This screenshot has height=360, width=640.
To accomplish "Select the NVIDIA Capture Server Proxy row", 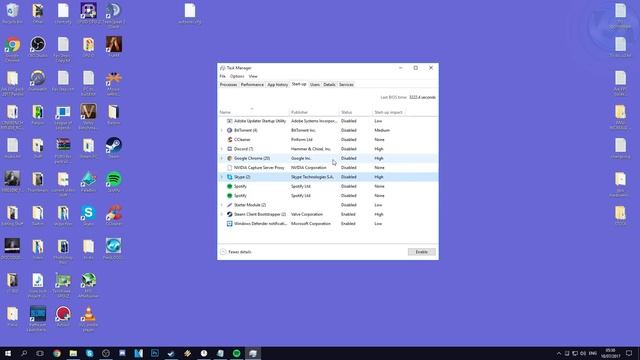I will (x=328, y=168).
